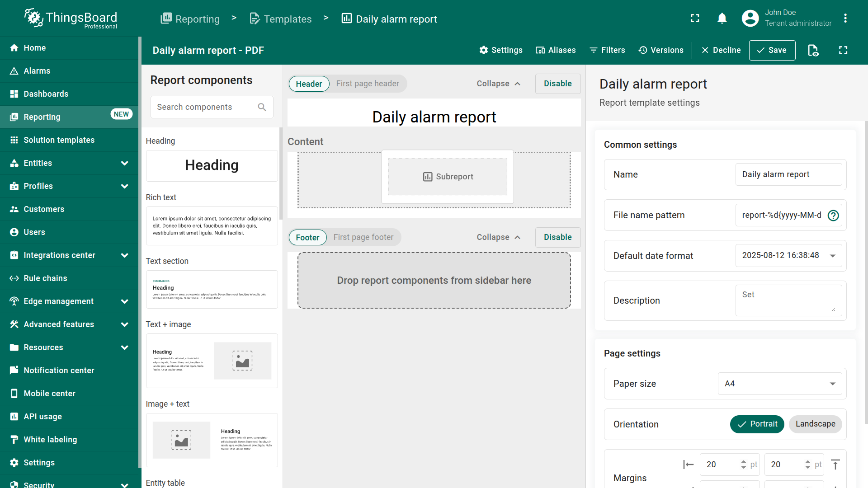Switch to First page header
The height and width of the screenshot is (488, 868).
pos(367,84)
